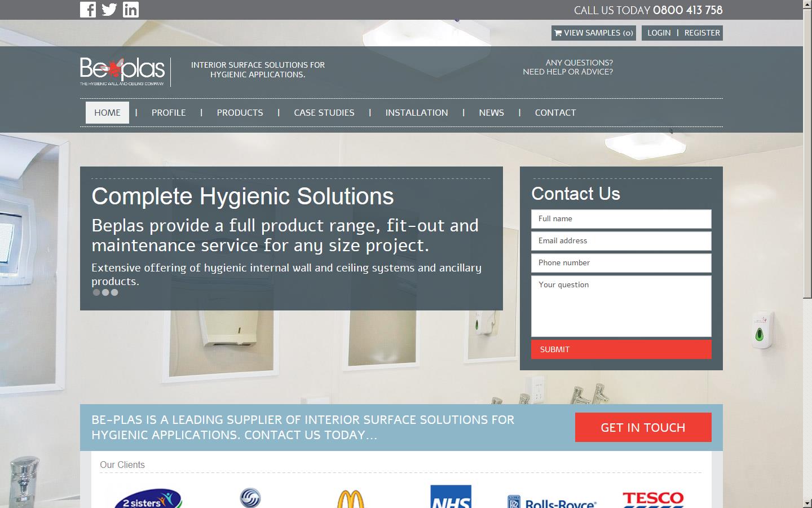Image resolution: width=812 pixels, height=508 pixels.
Task: Open View Samples cart link
Action: coord(593,33)
